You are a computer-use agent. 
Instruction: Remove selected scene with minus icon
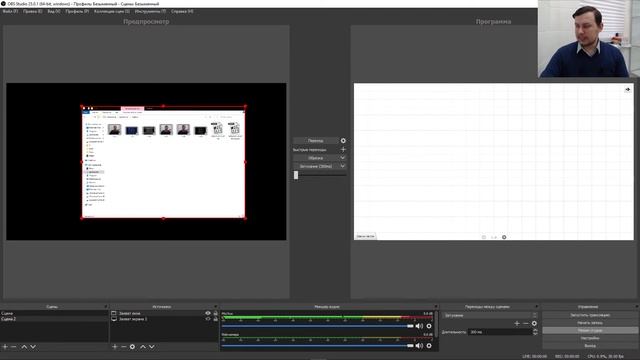[14, 347]
